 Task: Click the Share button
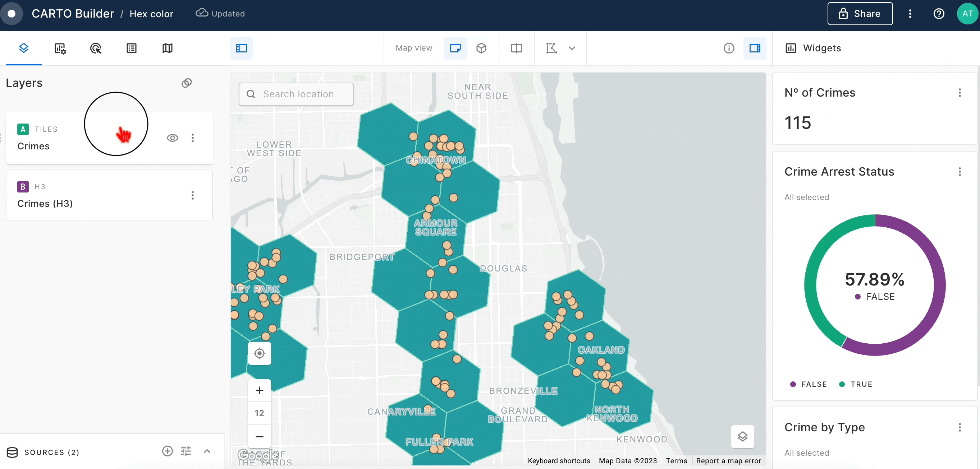860,14
